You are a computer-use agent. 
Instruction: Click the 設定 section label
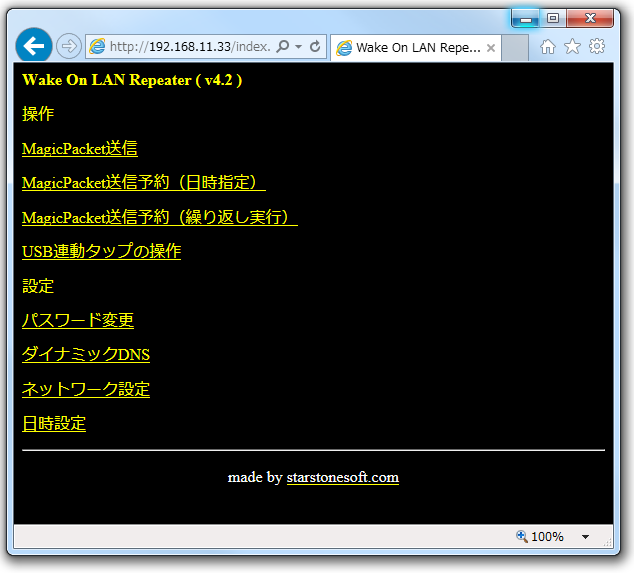(x=38, y=286)
